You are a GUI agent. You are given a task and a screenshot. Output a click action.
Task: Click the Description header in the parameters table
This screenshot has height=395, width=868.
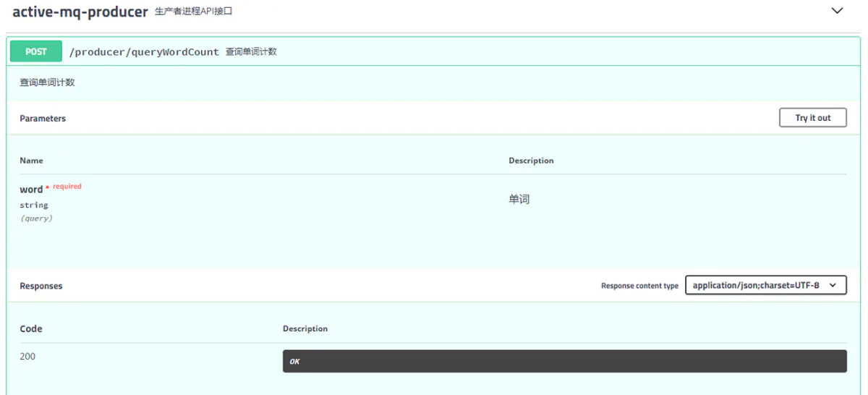(531, 161)
